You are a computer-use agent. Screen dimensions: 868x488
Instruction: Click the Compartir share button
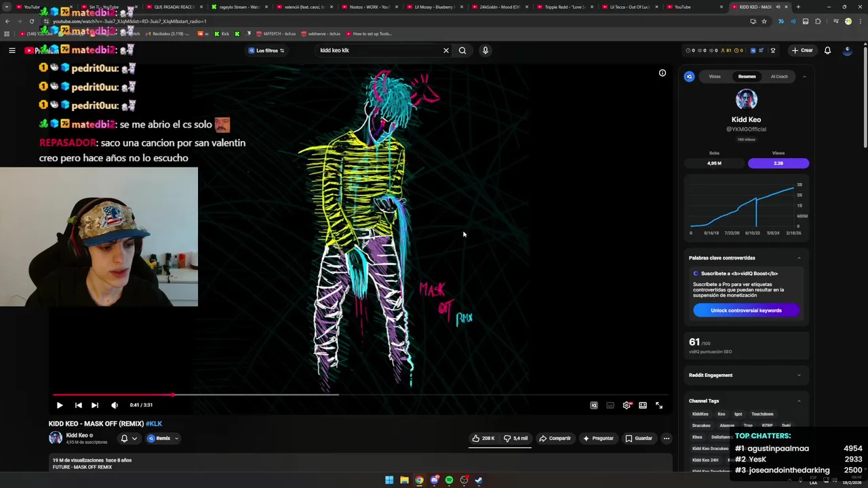pos(555,439)
